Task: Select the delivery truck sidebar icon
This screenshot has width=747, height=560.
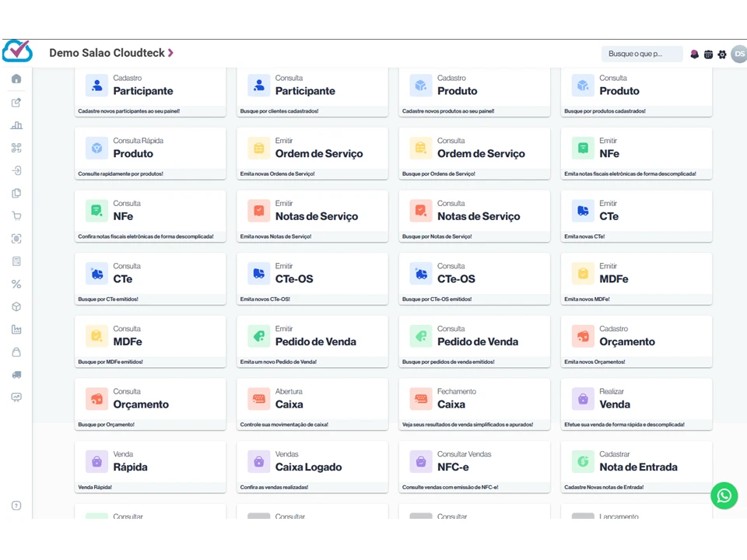Action: coord(16,375)
